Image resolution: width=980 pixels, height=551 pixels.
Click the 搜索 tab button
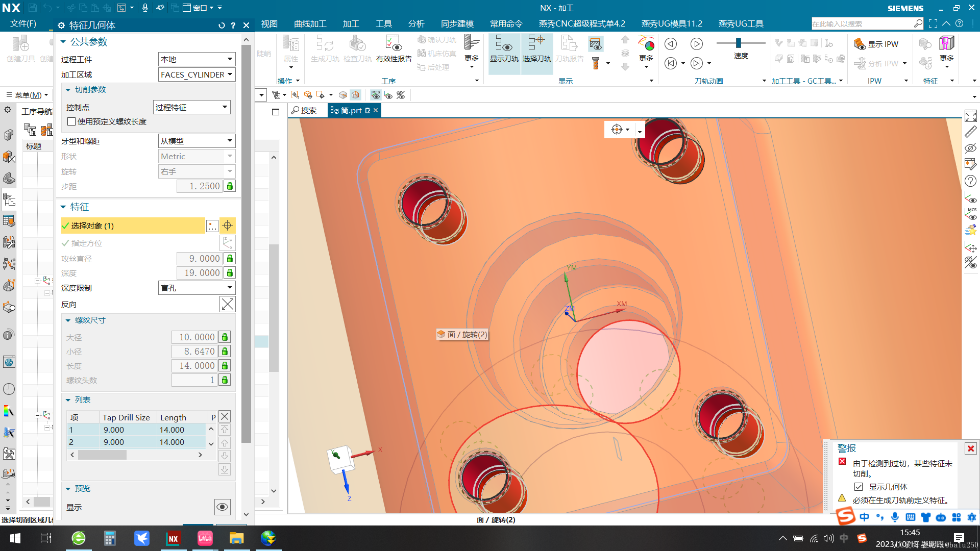coord(304,110)
